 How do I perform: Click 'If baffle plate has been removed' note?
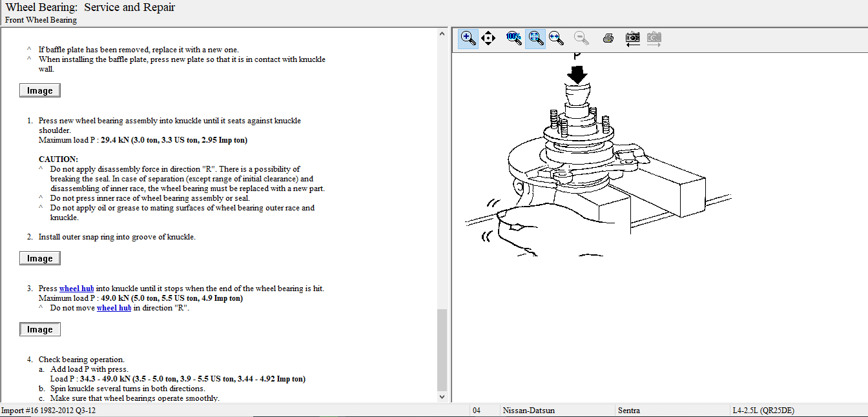[138, 50]
